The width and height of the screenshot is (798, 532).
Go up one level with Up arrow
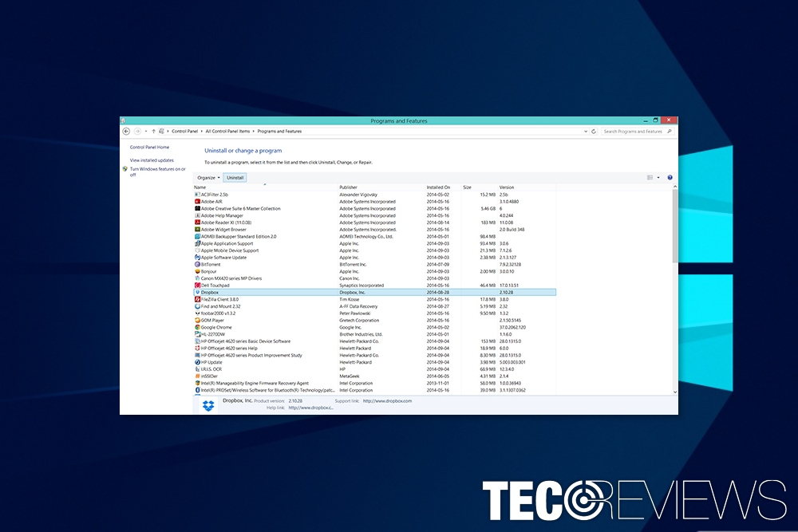point(153,132)
